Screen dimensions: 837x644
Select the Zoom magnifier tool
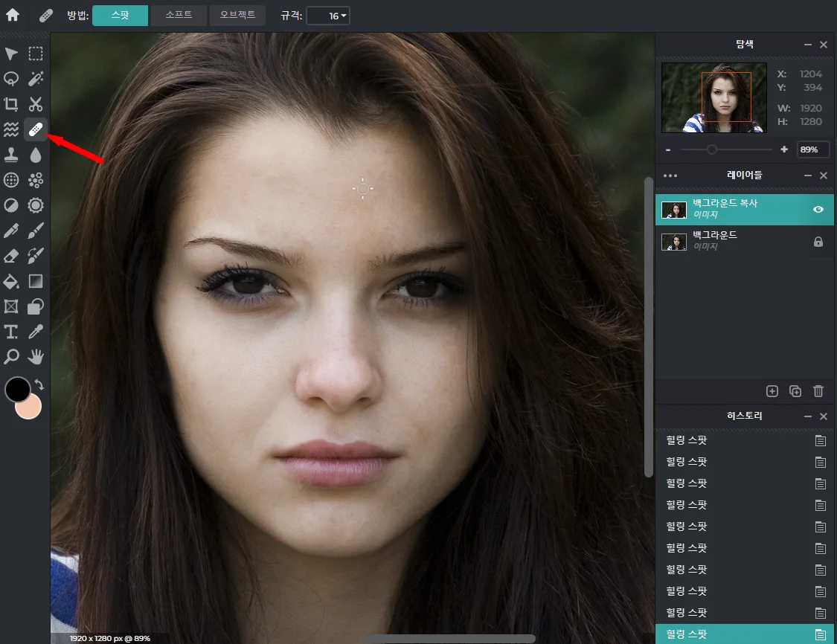(x=11, y=357)
